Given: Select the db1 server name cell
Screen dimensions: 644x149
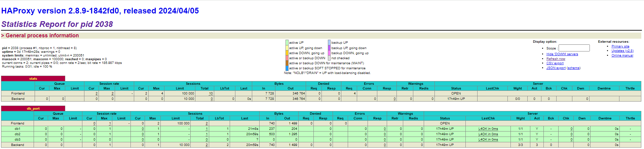Looking at the screenshot, I should point(17,129).
